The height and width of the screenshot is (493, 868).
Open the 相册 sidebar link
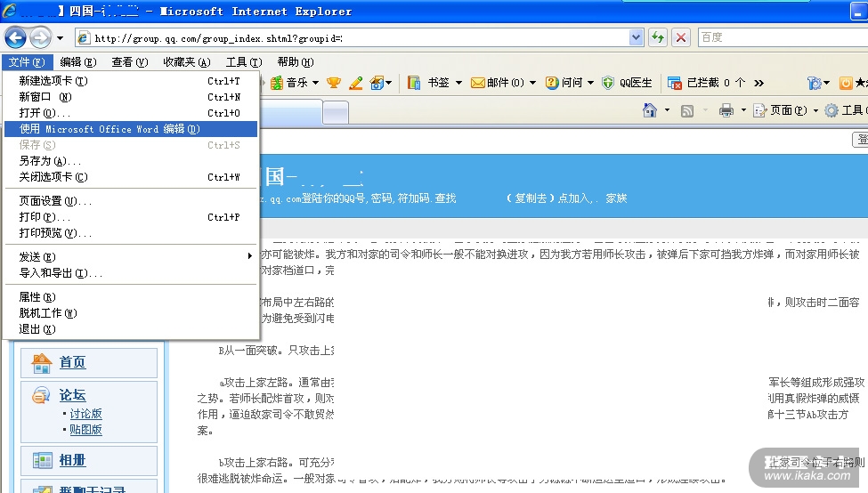(72, 460)
